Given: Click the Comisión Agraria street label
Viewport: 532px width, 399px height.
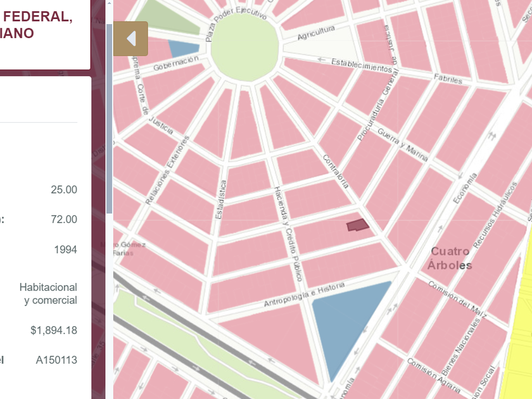Looking at the screenshot, I should click(434, 375).
